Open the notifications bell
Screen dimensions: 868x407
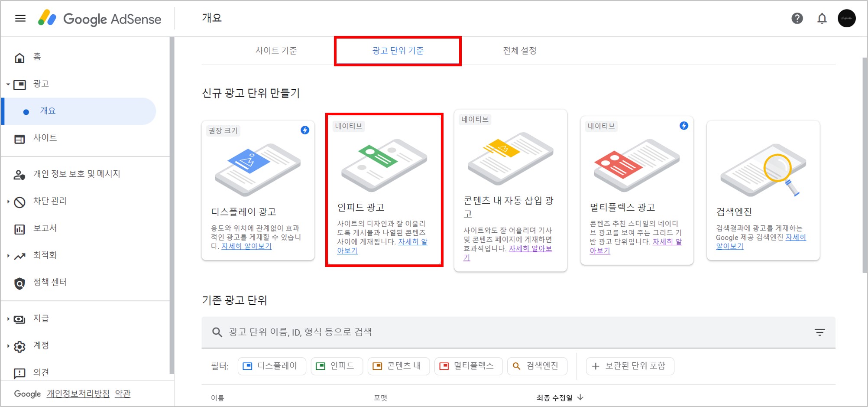click(822, 18)
